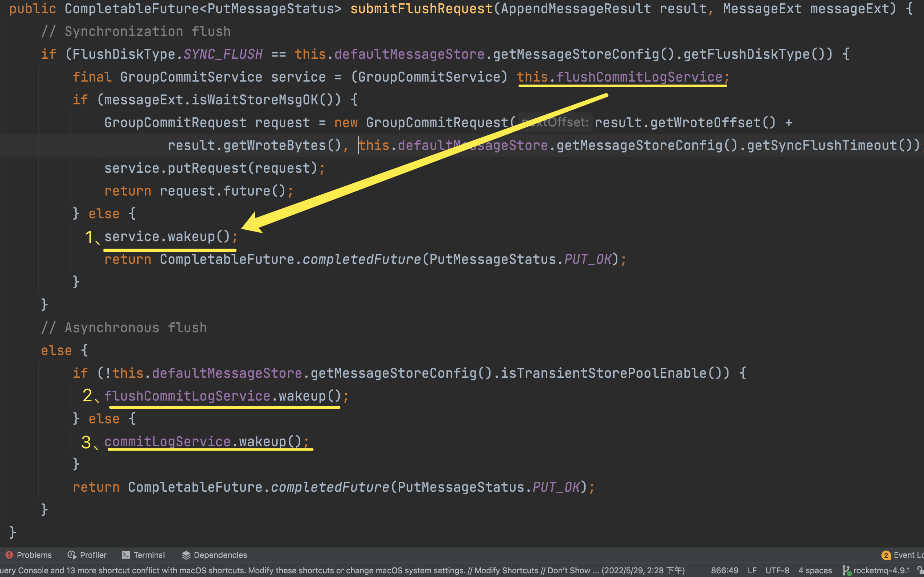
Task: Open rocketmq-4.9.1 branch popup
Action: coord(881,570)
